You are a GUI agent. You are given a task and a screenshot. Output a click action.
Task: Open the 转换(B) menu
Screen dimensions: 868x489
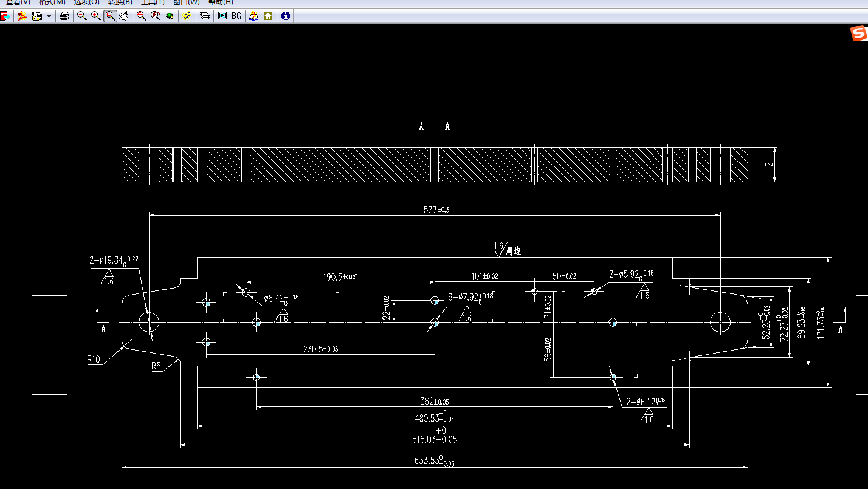coord(120,2)
